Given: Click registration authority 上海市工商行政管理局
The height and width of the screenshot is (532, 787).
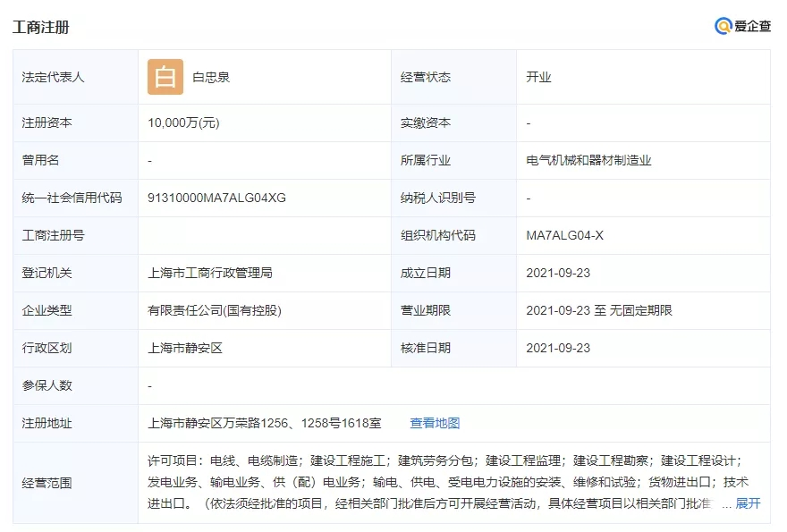Looking at the screenshot, I should click(x=210, y=273).
